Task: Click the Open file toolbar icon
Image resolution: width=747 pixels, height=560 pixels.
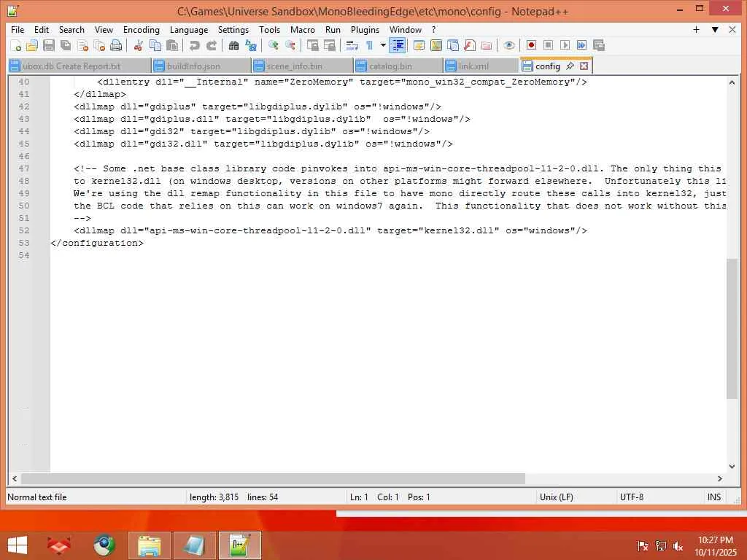Action: (x=32, y=45)
